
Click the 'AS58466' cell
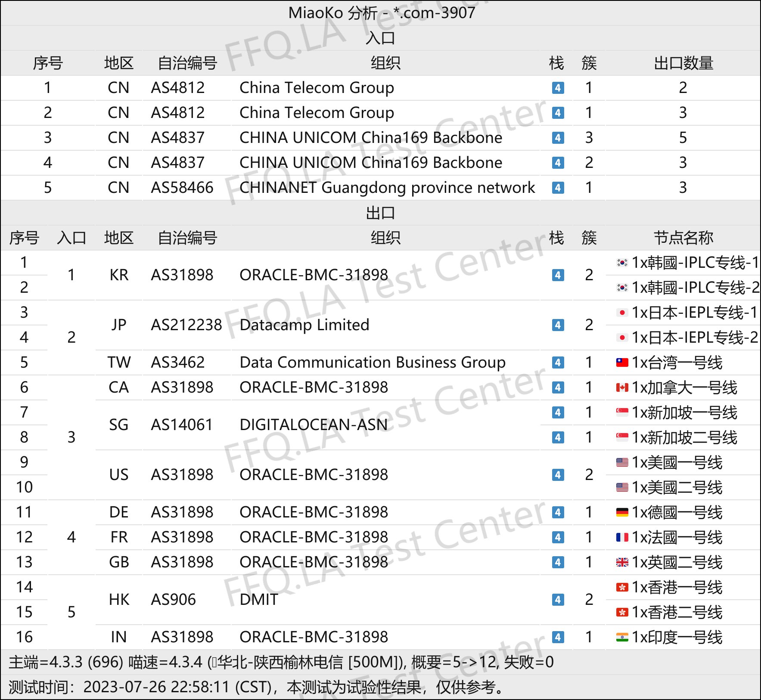(182, 188)
